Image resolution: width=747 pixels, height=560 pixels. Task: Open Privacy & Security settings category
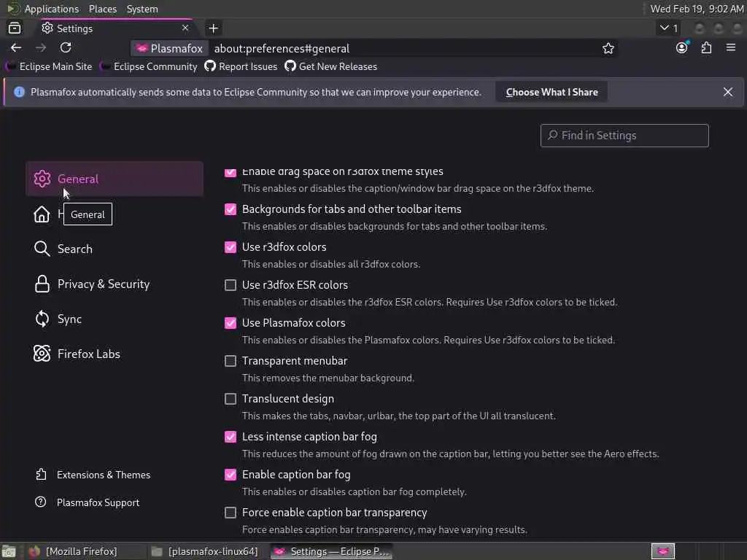coord(115,284)
